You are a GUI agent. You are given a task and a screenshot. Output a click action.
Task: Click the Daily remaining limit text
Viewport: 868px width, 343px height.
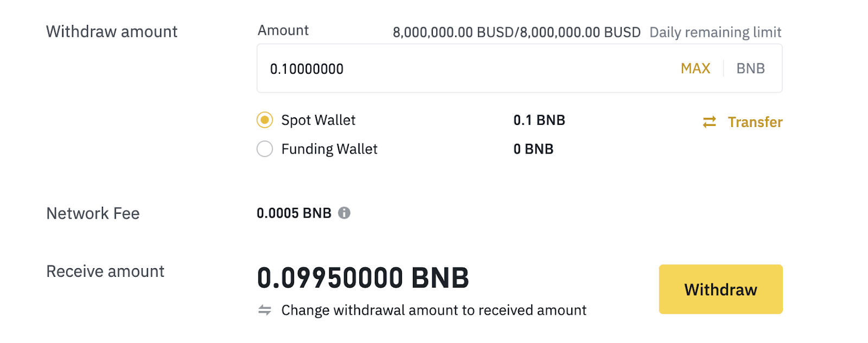coord(715,33)
